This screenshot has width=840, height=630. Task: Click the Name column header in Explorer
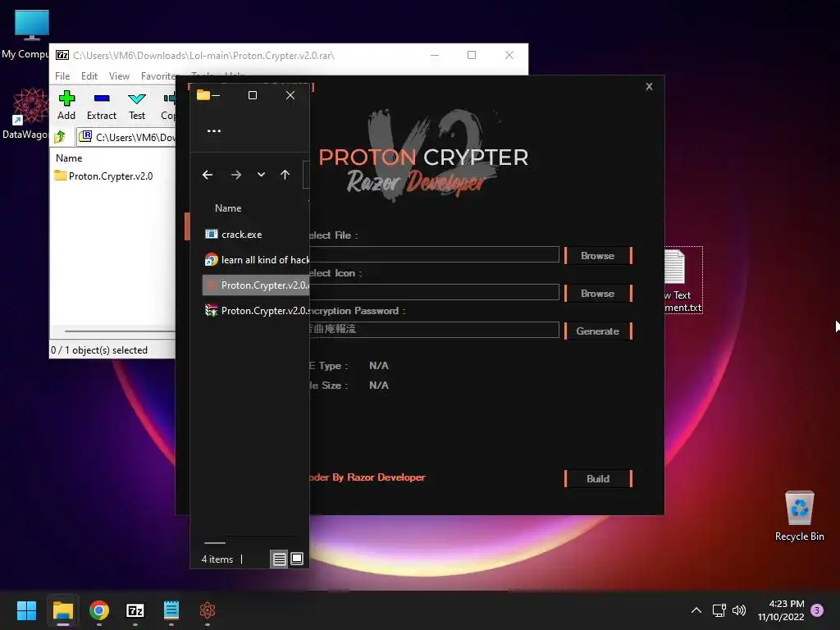(x=228, y=208)
